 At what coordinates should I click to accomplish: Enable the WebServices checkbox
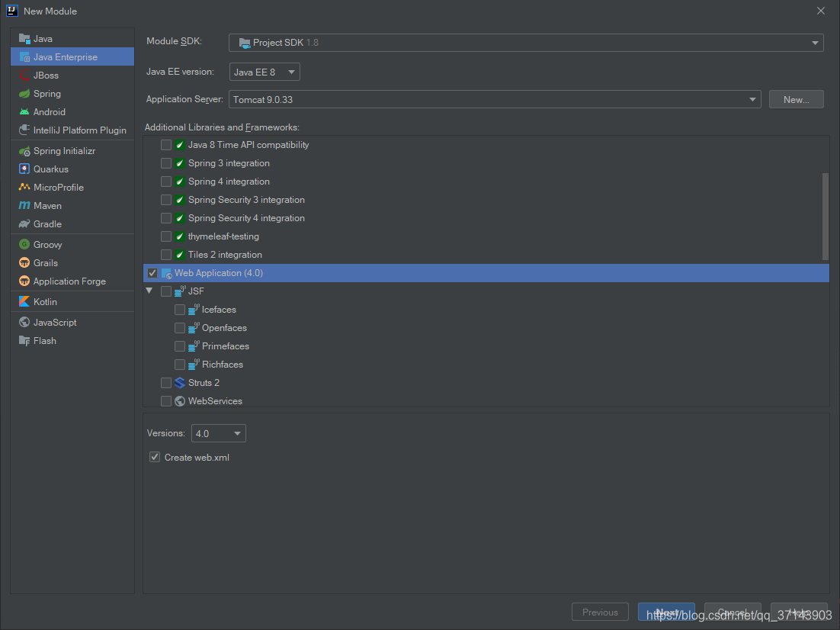pyautogui.click(x=166, y=401)
